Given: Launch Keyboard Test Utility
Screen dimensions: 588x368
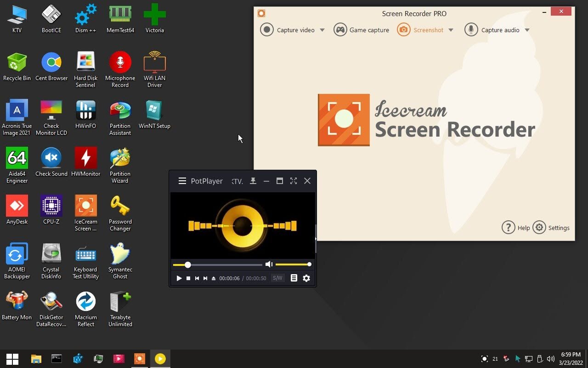Looking at the screenshot, I should [x=86, y=261].
